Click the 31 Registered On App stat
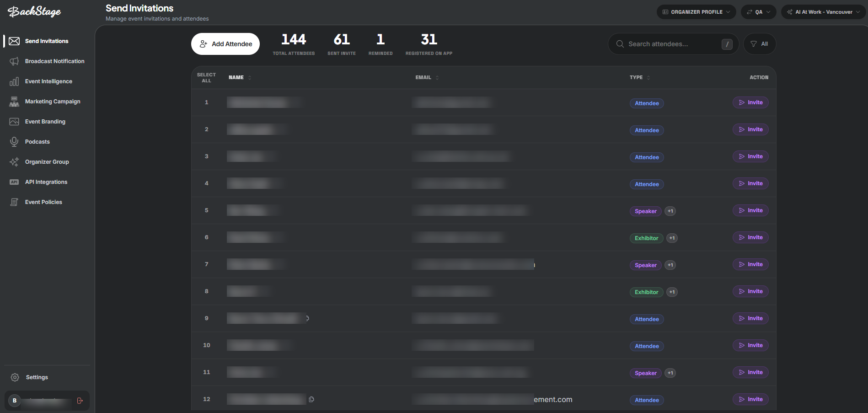868x413 pixels. pos(429,44)
